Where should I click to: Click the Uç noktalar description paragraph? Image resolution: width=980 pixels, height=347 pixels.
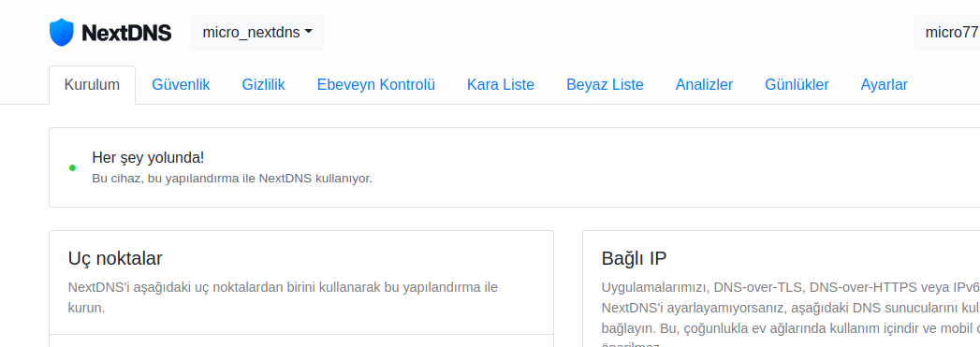click(283, 297)
